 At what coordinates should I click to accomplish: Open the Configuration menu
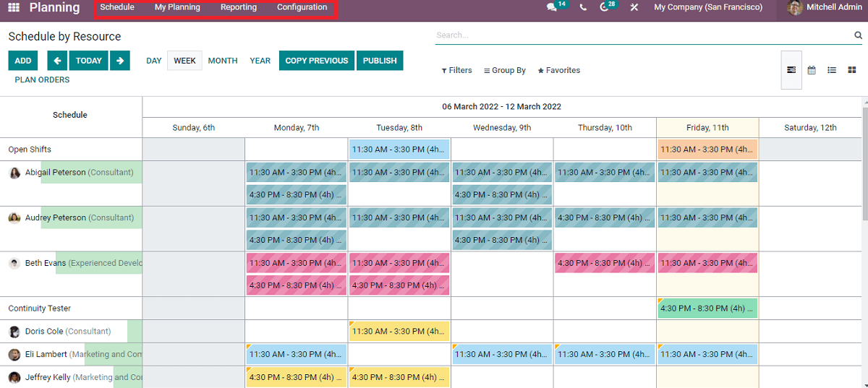(x=302, y=7)
